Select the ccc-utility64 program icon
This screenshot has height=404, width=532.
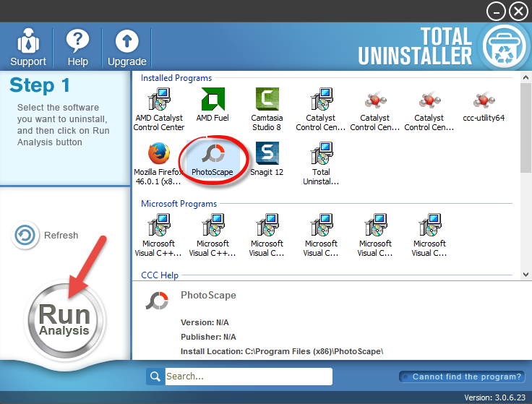[x=484, y=106]
